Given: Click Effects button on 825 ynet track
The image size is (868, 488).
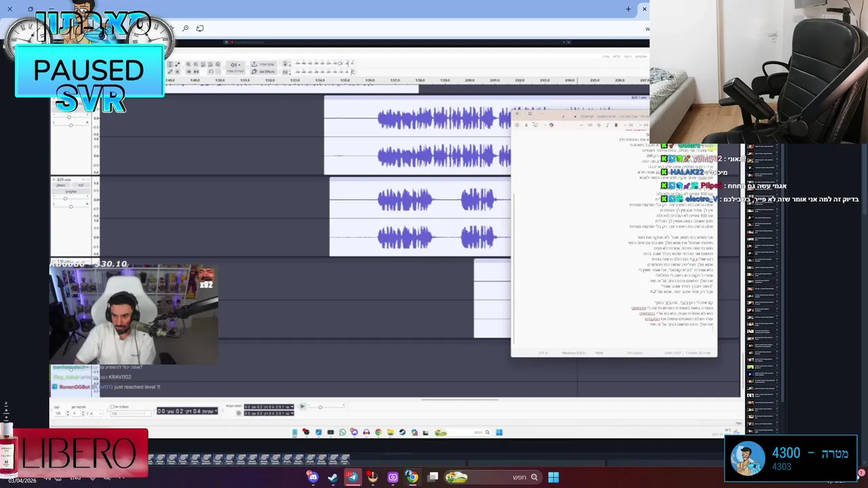Looking at the screenshot, I should click(71, 192).
